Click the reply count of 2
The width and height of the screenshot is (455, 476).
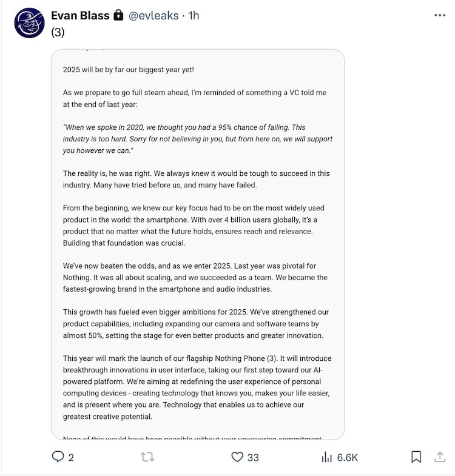(x=71, y=458)
